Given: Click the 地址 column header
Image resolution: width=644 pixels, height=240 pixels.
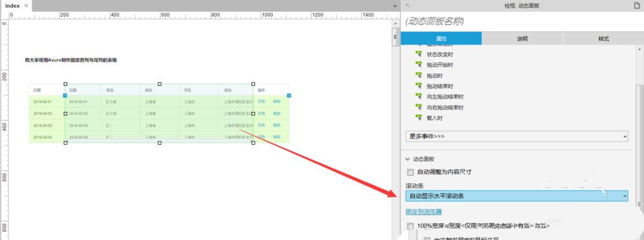Looking at the screenshot, I should 227,90.
